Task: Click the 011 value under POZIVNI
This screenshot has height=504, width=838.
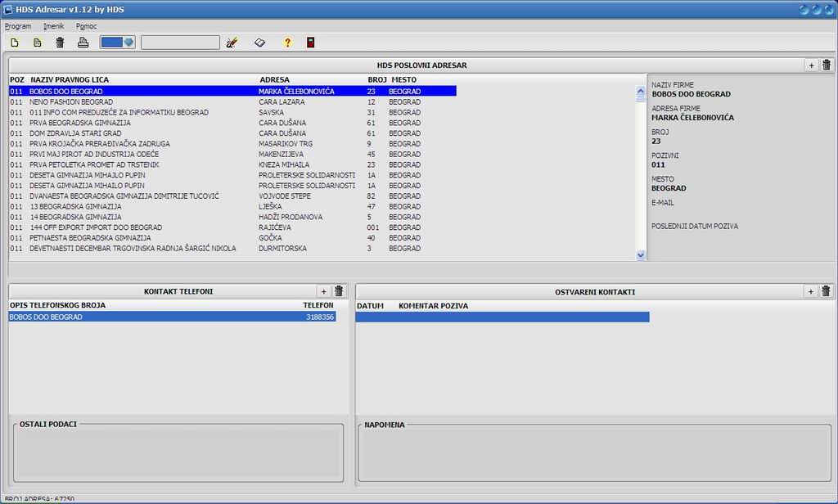Action: point(659,164)
